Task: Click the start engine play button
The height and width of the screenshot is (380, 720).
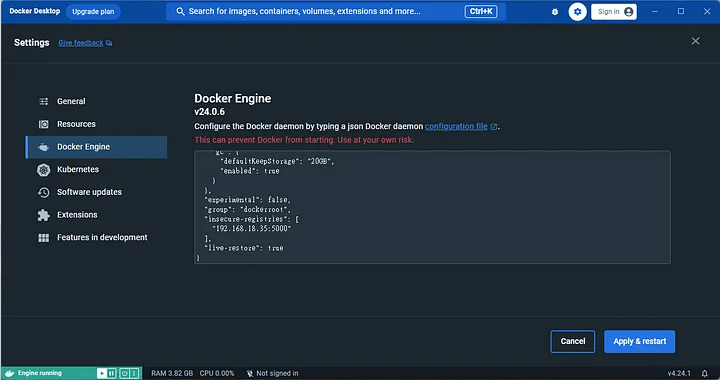Action: [101, 373]
